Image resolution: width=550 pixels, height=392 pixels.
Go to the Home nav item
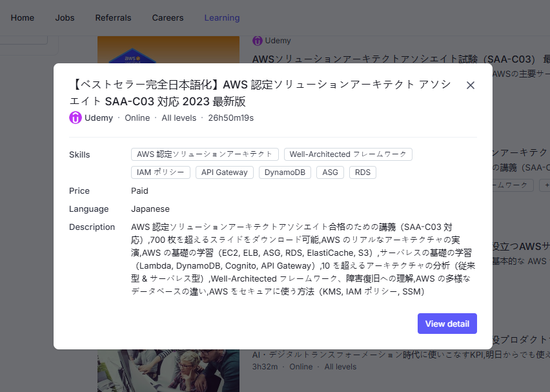point(23,18)
